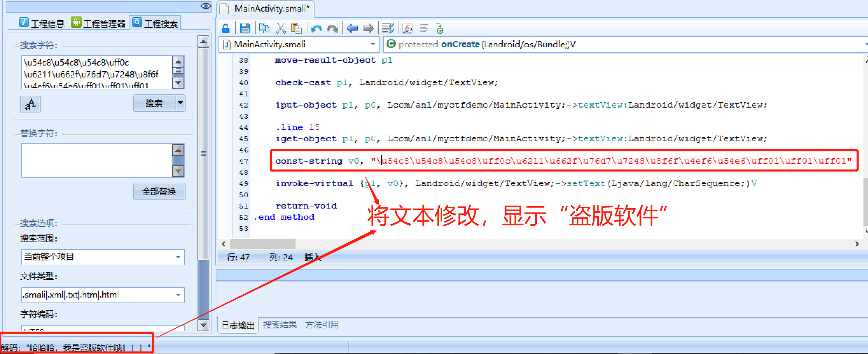Click the const-string line 47 code

[563, 161]
